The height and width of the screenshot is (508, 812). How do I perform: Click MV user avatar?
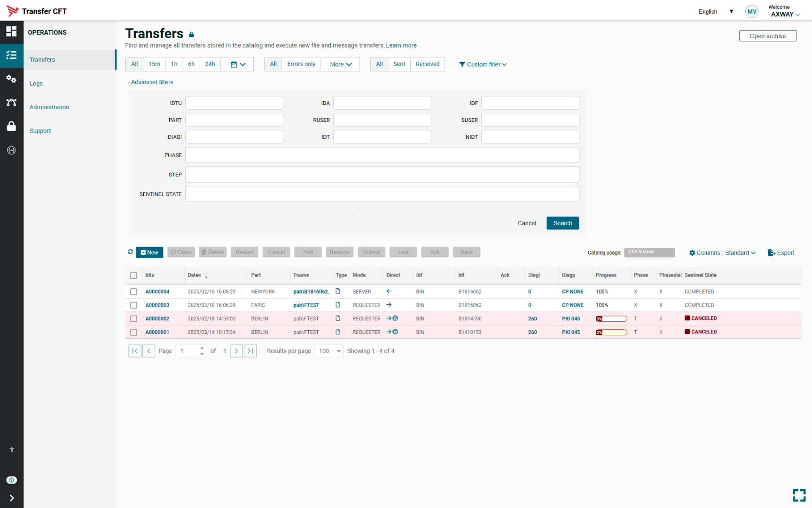752,12
